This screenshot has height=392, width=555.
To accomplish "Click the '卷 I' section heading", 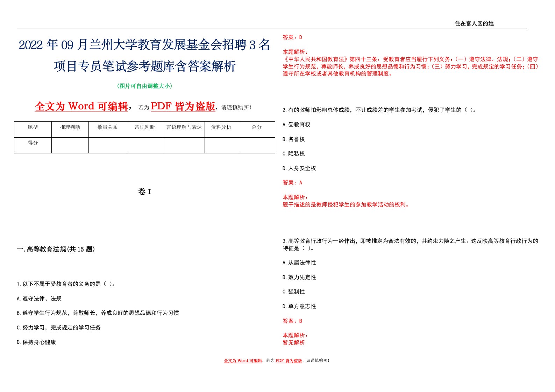I will (x=144, y=192).
